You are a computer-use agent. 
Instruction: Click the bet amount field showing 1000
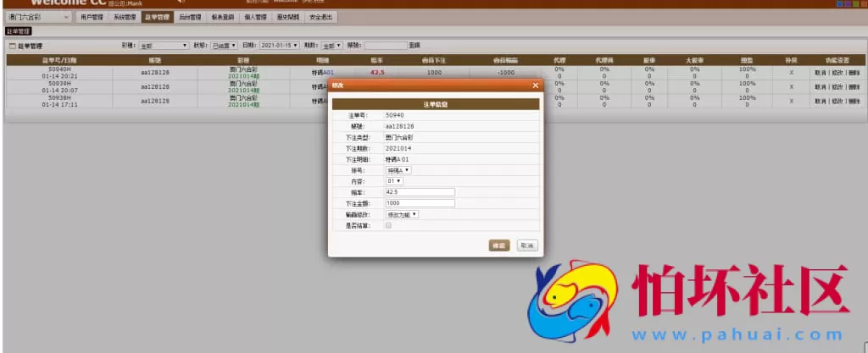pos(420,203)
